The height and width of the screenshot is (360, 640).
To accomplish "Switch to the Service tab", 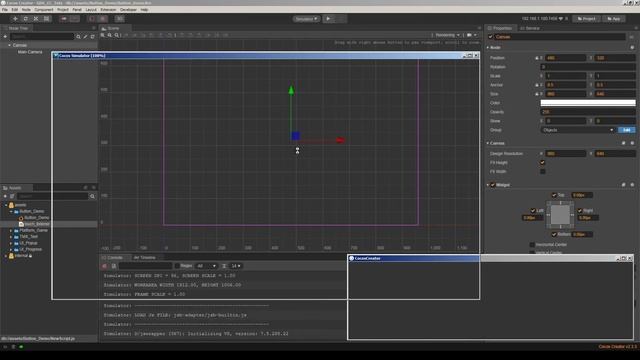I will pos(530,28).
